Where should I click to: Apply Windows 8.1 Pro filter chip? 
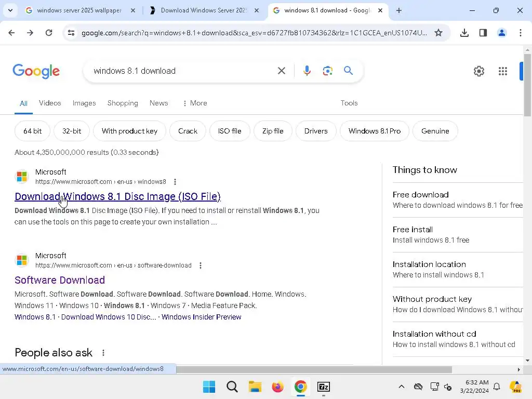[x=375, y=131]
